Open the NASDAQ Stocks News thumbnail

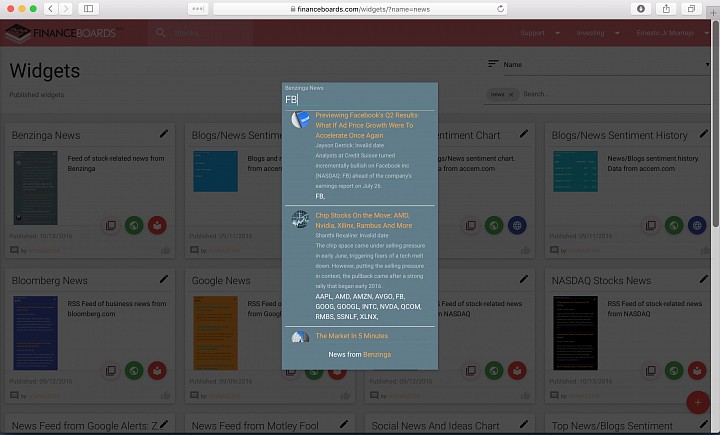pyautogui.click(x=575, y=333)
